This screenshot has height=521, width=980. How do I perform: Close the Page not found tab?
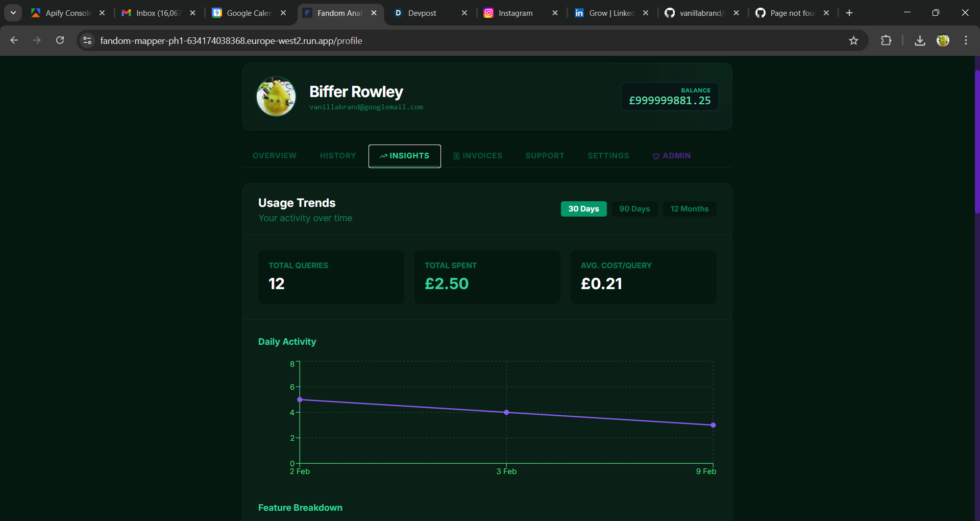826,13
